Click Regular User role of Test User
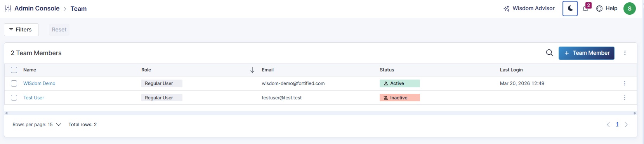The image size is (644, 144). [161, 98]
